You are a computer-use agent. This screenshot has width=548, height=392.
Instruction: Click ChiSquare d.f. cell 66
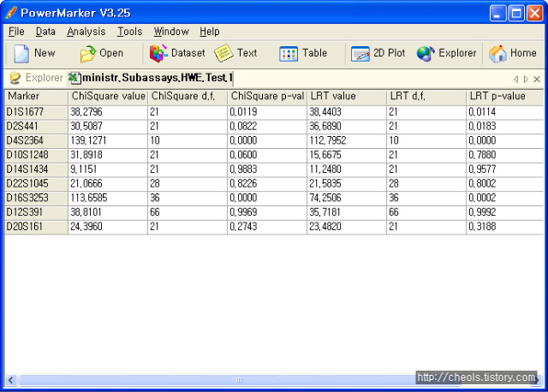pyautogui.click(x=188, y=212)
